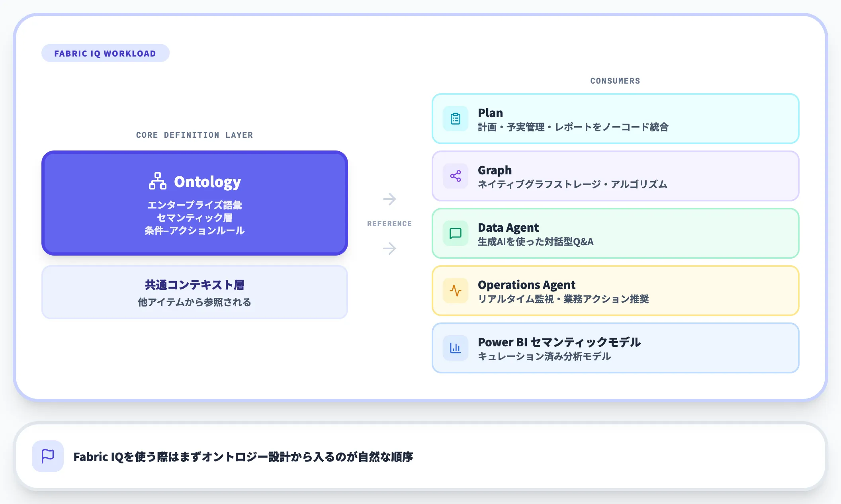
Task: Select the Plan clipboard icon
Action: pos(455,118)
